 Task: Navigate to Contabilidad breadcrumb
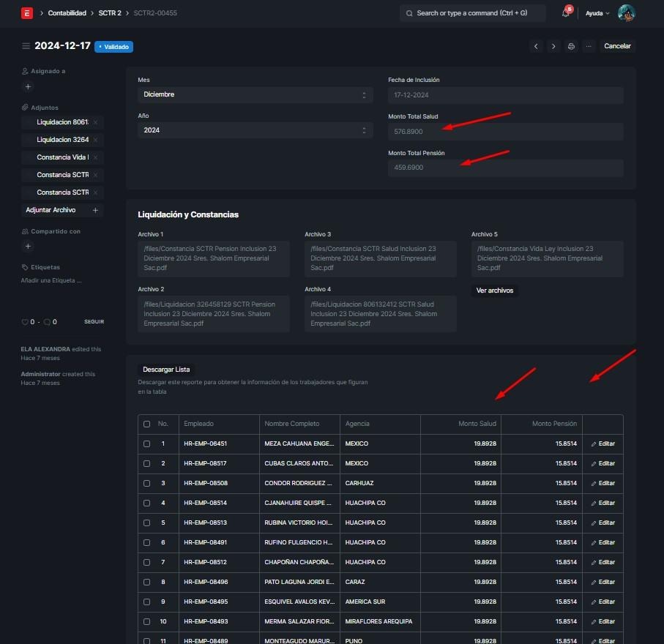point(67,13)
